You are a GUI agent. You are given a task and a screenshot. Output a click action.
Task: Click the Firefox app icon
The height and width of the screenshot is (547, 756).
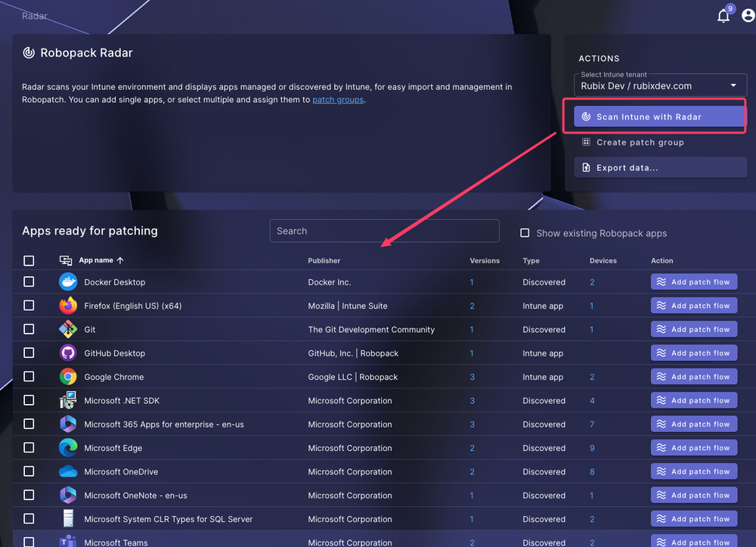[68, 306]
